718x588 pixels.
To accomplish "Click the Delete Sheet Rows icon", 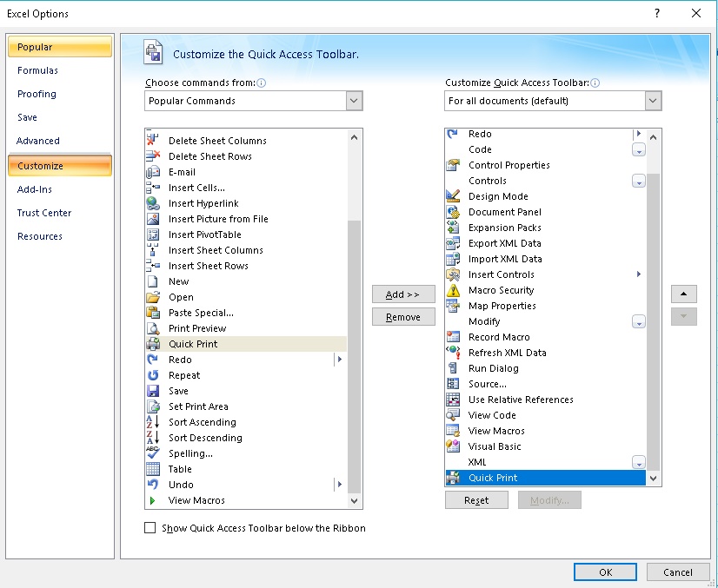I will click(152, 156).
